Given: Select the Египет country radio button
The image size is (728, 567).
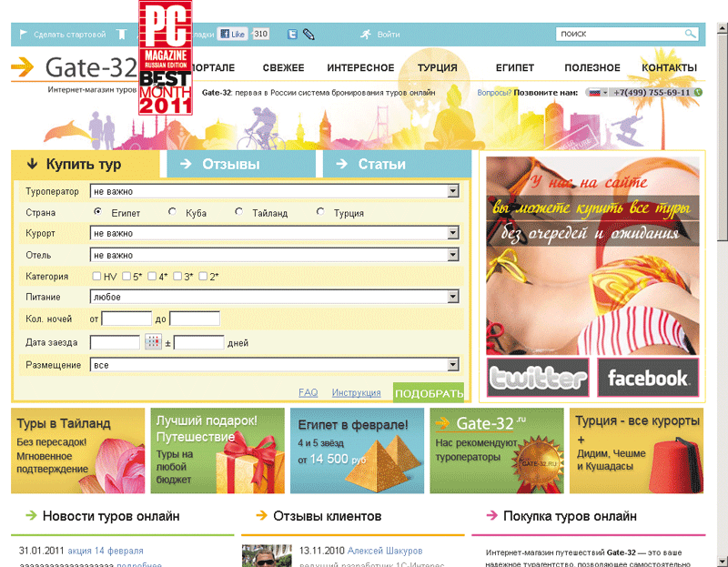Looking at the screenshot, I should click(x=97, y=212).
